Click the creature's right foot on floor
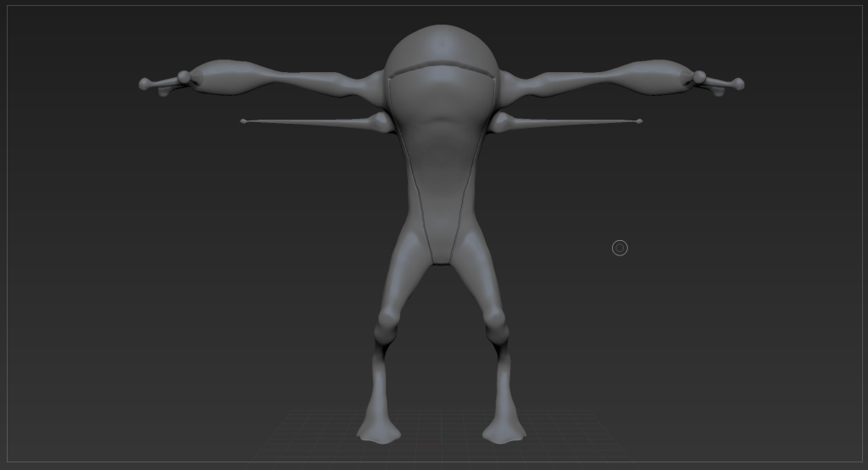The width and height of the screenshot is (868, 470). (504, 431)
